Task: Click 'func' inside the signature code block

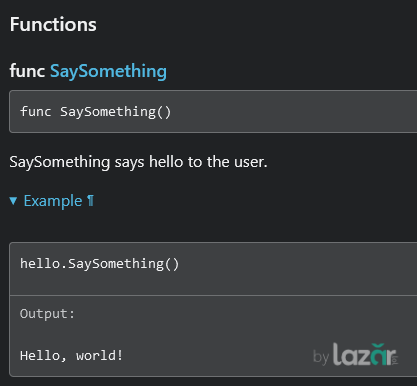Action: pyautogui.click(x=36, y=111)
